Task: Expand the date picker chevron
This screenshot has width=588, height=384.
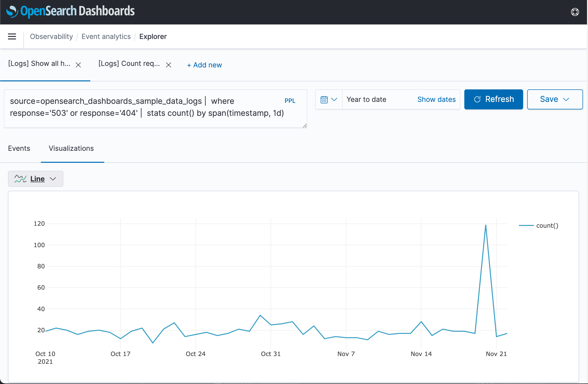Action: [334, 99]
